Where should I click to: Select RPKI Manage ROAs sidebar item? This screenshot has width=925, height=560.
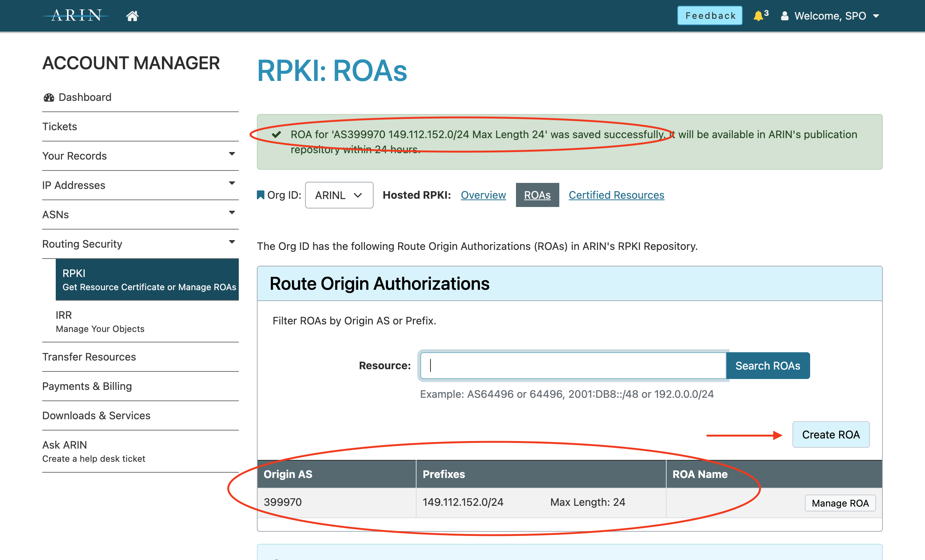click(x=147, y=280)
